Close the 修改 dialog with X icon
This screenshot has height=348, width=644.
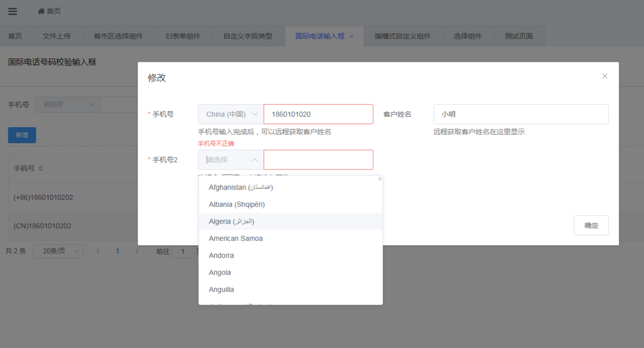point(605,76)
